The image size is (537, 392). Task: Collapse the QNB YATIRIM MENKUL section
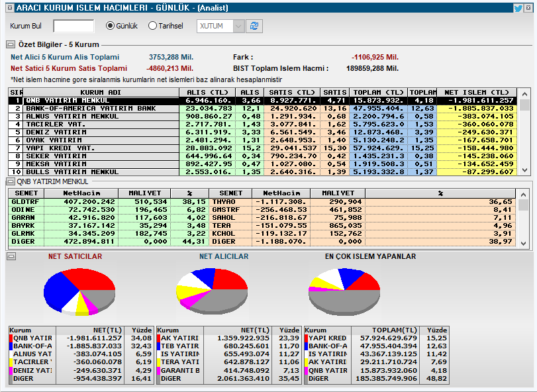coord(11,181)
